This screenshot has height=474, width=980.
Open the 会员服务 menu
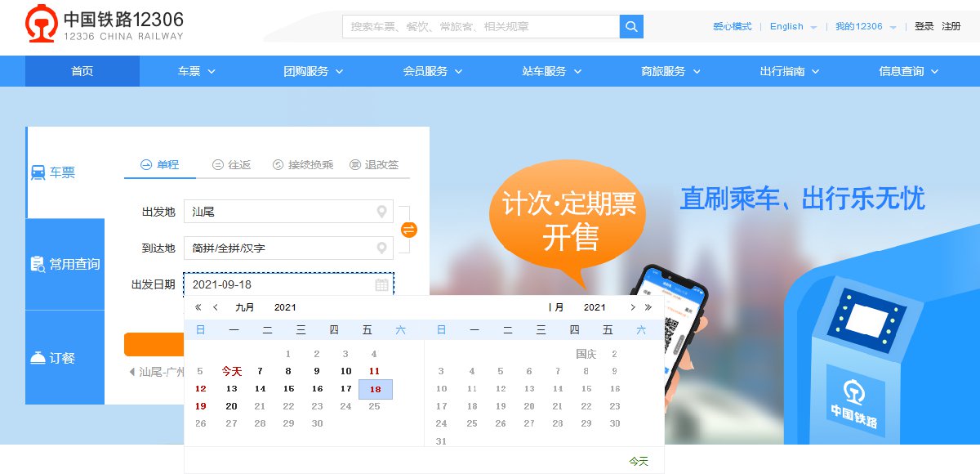[x=433, y=71]
